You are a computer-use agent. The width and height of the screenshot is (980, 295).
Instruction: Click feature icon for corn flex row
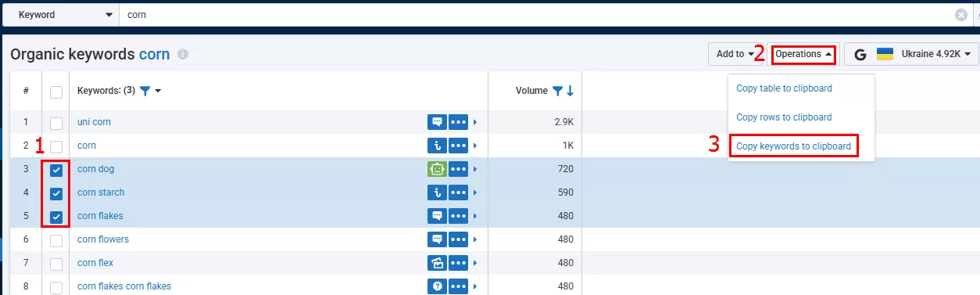[x=437, y=263]
